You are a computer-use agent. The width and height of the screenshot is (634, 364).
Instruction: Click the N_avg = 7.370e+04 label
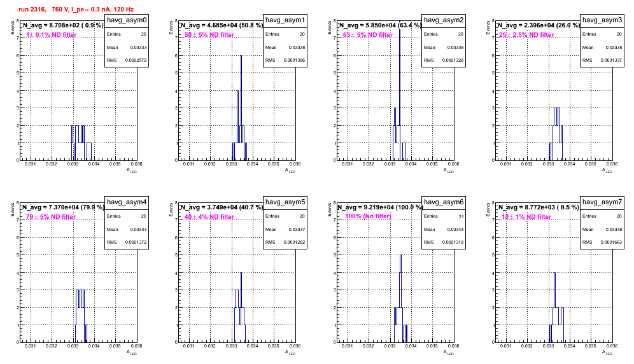coord(62,207)
